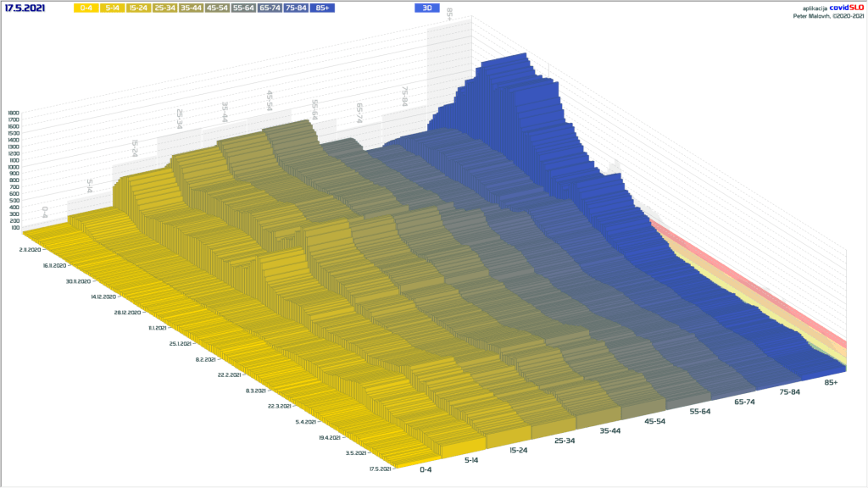Toggle the 5-14 age group legend button

click(x=112, y=8)
